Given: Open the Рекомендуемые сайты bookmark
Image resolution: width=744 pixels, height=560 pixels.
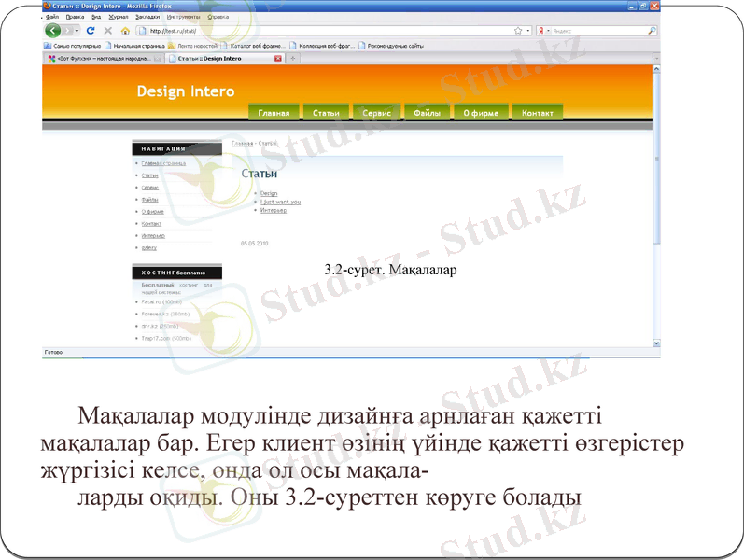Looking at the screenshot, I should (x=391, y=46).
